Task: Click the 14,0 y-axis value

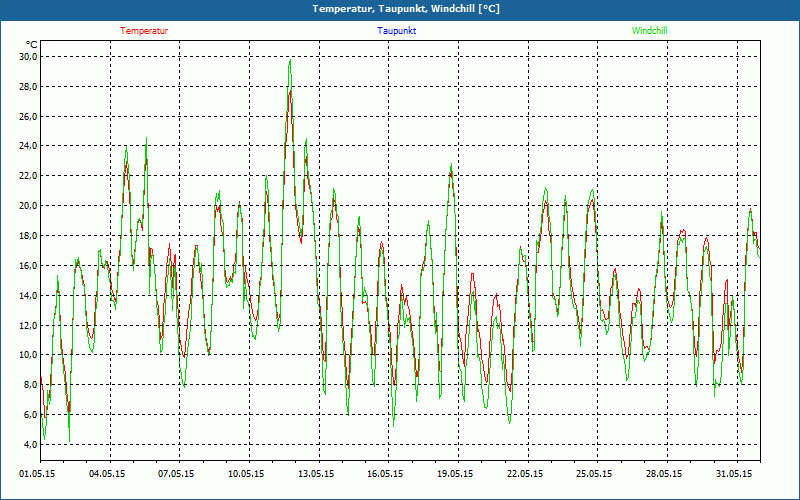Action: [29, 295]
